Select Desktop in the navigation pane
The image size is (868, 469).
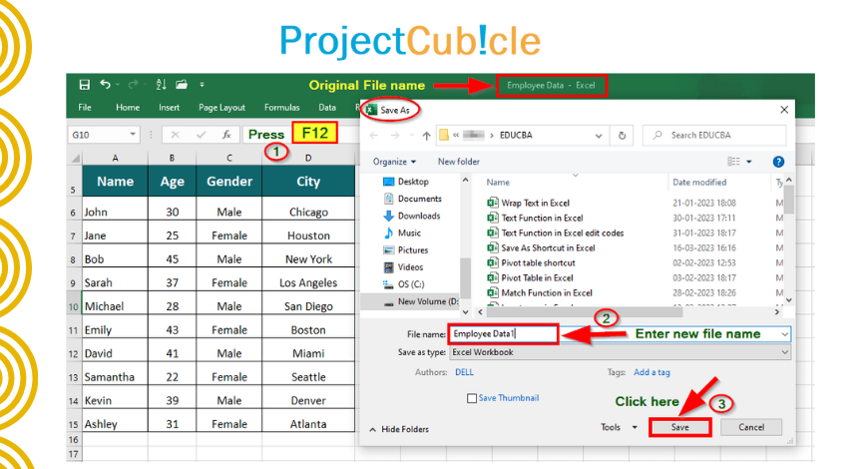coord(406,182)
